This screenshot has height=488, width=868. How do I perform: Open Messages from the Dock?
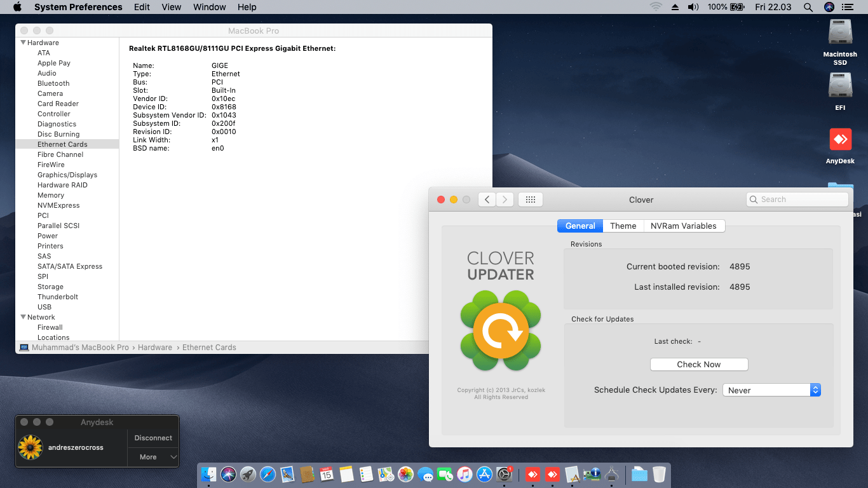pyautogui.click(x=425, y=474)
